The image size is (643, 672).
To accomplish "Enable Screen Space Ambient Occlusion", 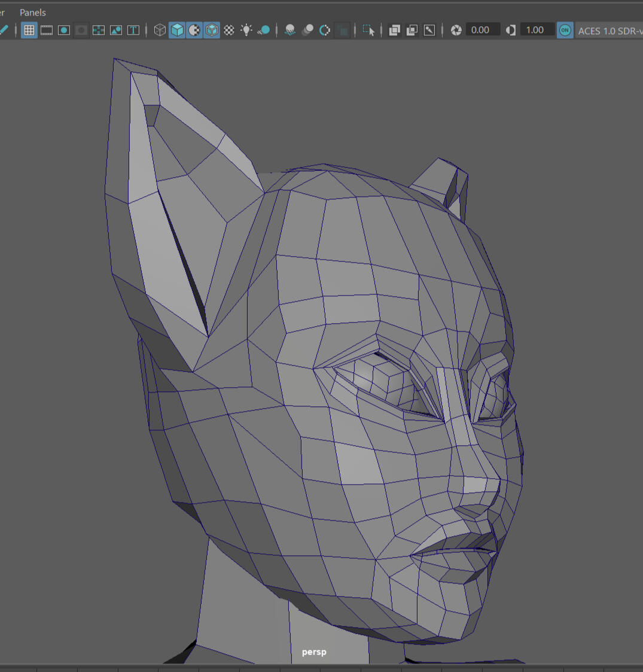I will (290, 30).
